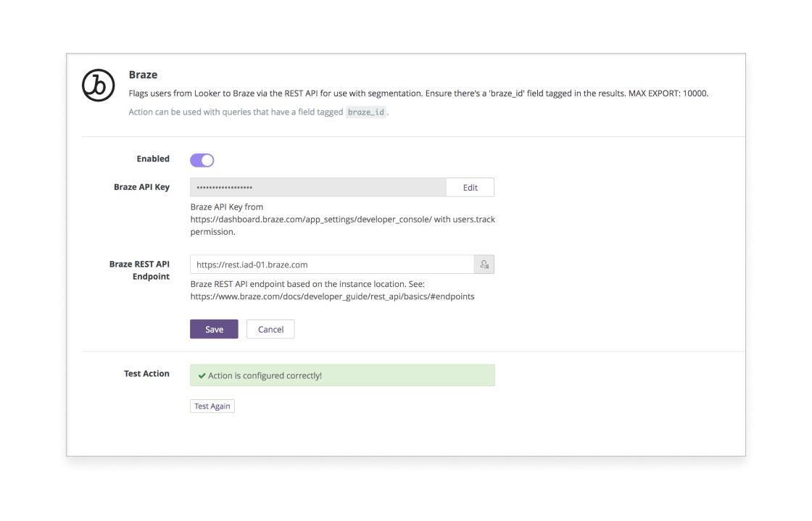Click the Braze heading title
812x521 pixels.
143,75
